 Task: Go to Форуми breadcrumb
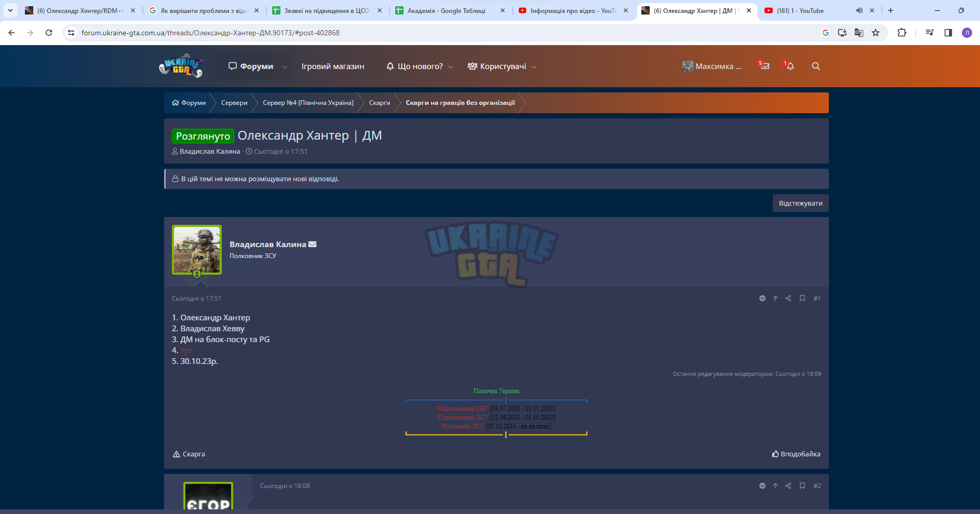[x=189, y=103]
